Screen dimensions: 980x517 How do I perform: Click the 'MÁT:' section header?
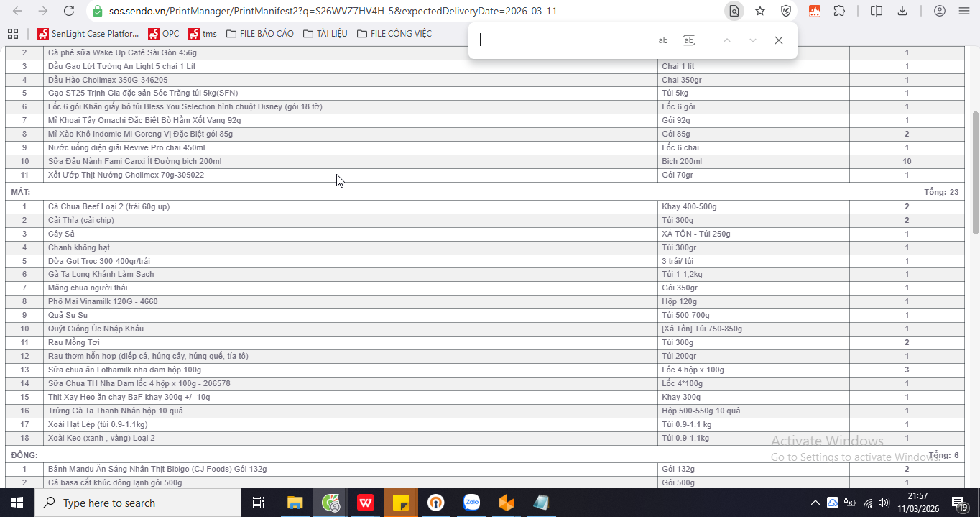click(20, 193)
